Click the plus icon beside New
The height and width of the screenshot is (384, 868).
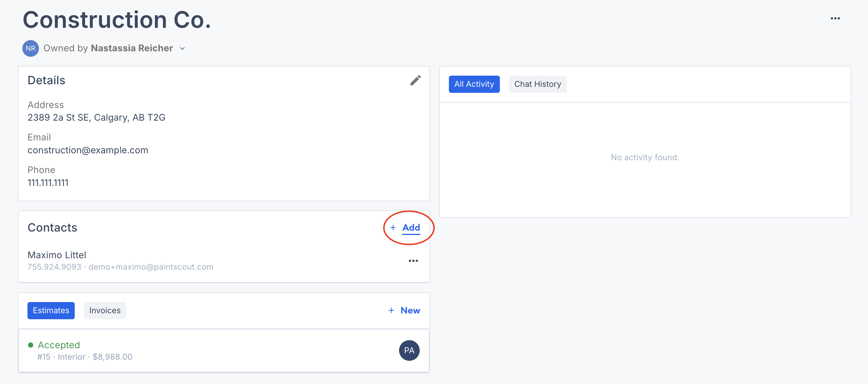[391, 310]
